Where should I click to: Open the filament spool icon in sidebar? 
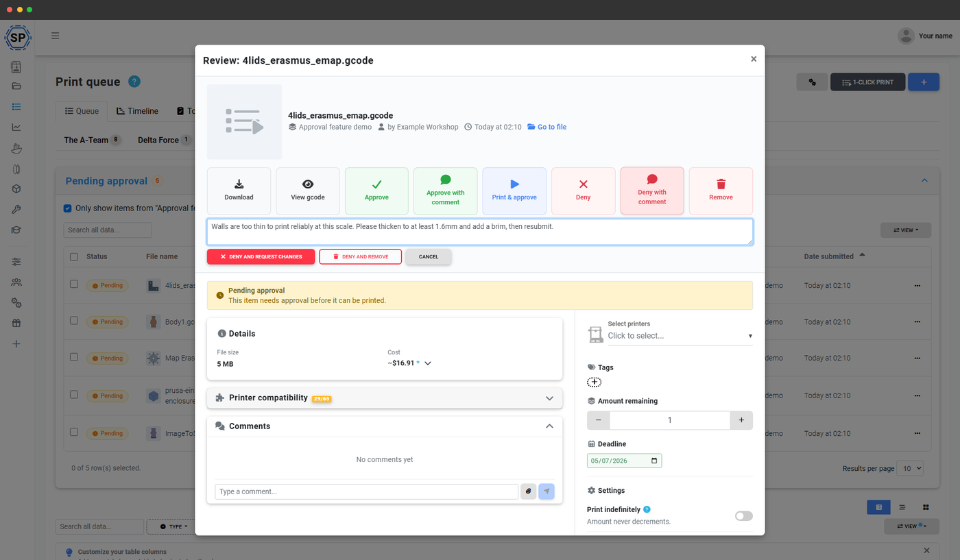[16, 169]
